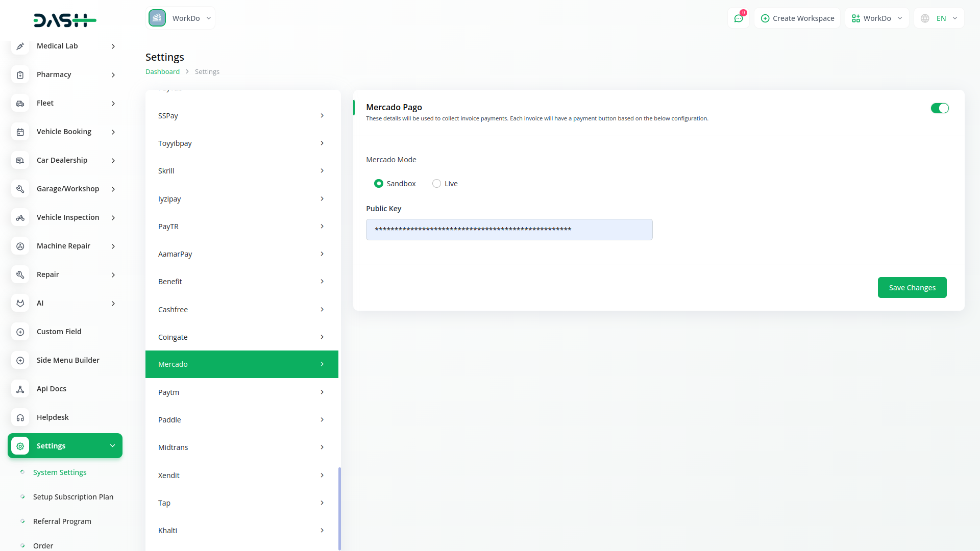Open the WorkDo user menu dropdown
The image size is (980, 551).
(877, 18)
